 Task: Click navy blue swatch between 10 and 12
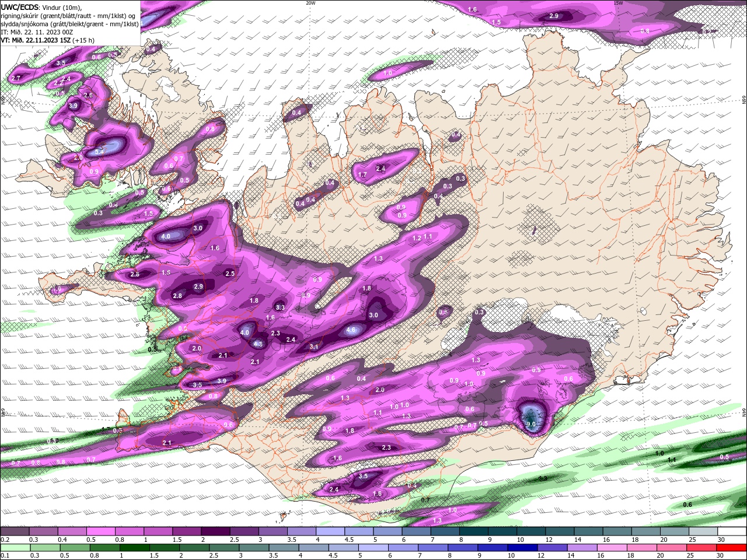click(521, 547)
